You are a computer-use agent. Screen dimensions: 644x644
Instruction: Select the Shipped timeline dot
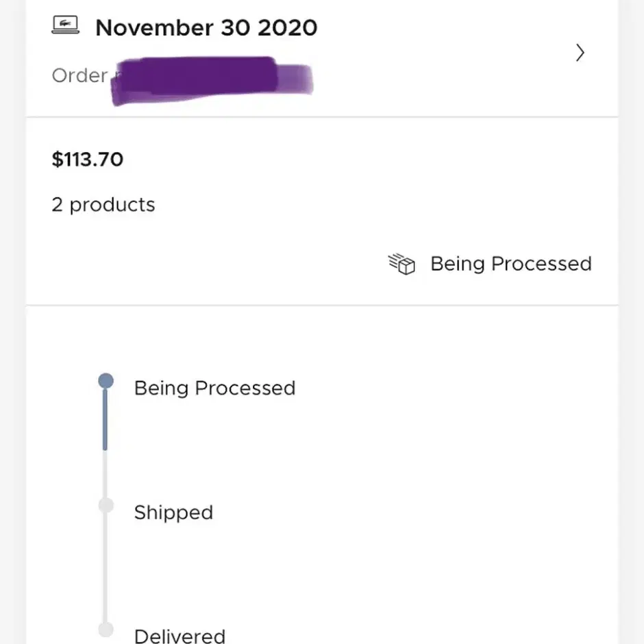(x=106, y=505)
